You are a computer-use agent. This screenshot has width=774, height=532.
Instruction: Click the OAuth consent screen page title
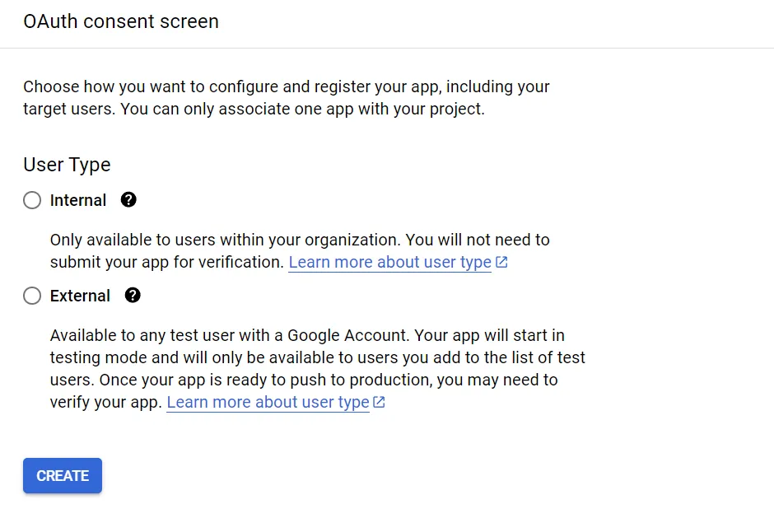[x=121, y=21]
